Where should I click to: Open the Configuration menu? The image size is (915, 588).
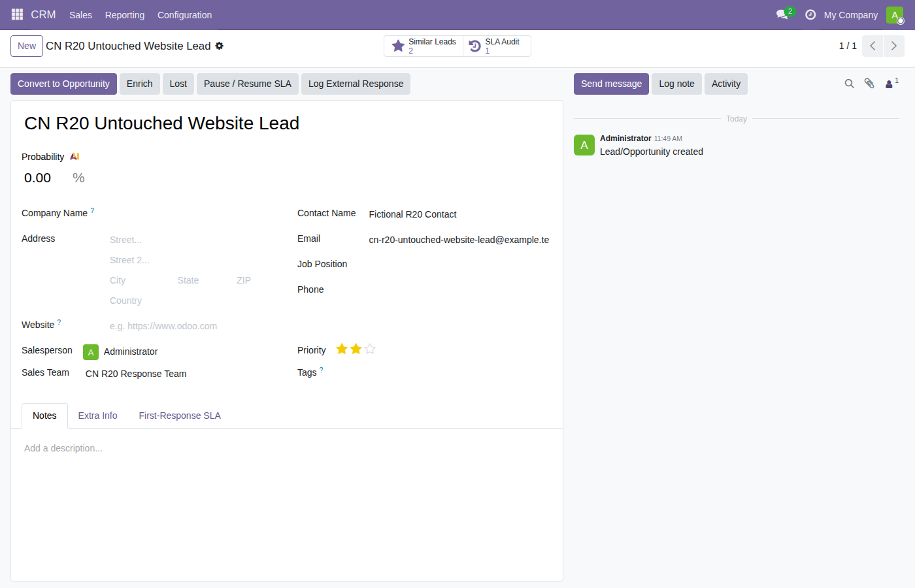coord(184,15)
